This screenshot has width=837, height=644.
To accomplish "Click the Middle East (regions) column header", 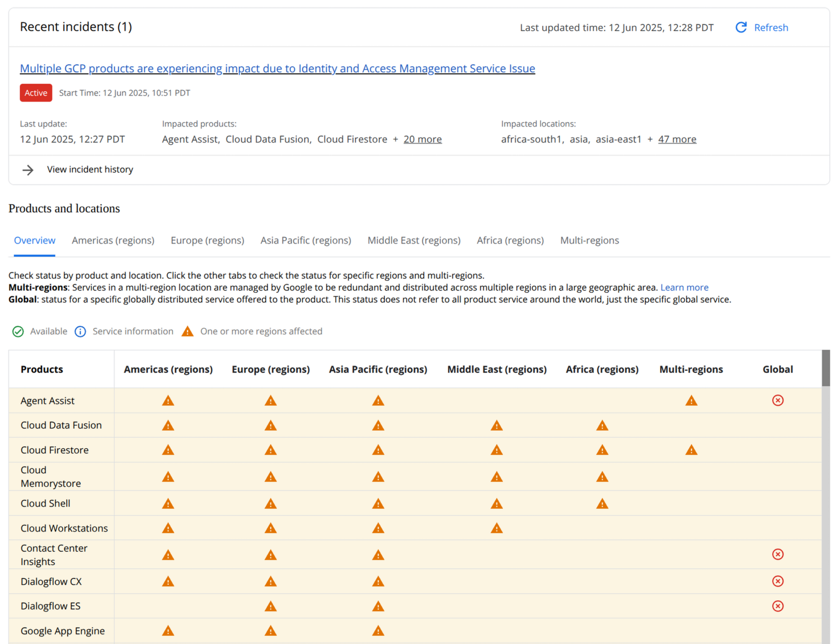I will (x=497, y=370).
